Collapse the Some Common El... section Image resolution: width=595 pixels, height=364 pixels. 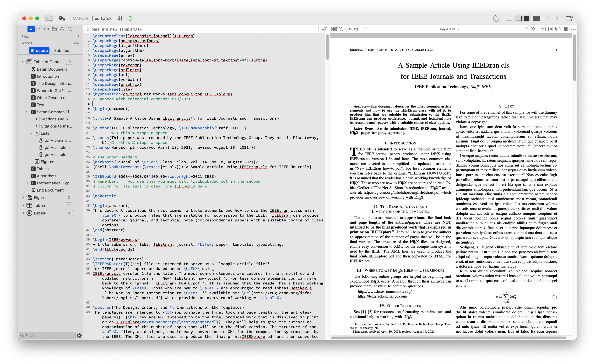(27, 112)
